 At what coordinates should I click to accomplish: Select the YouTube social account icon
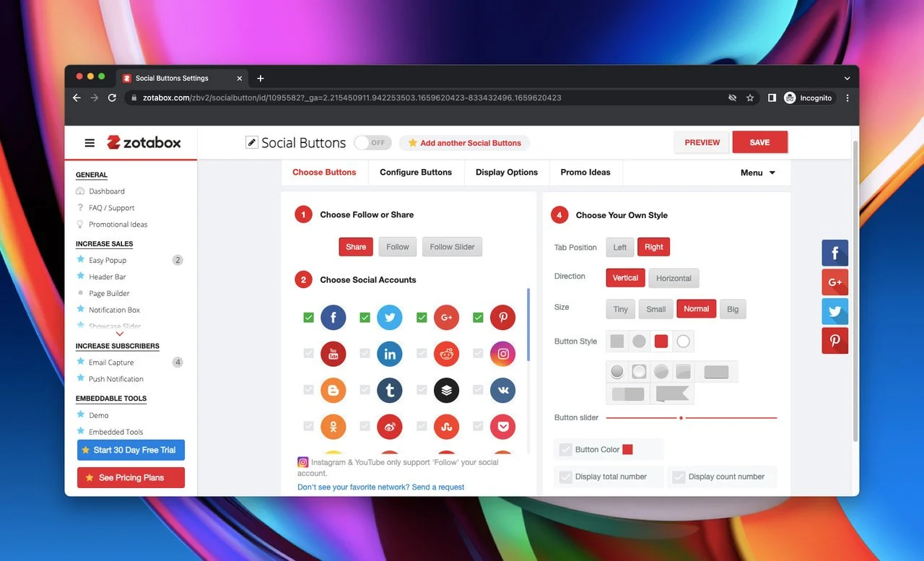click(334, 354)
